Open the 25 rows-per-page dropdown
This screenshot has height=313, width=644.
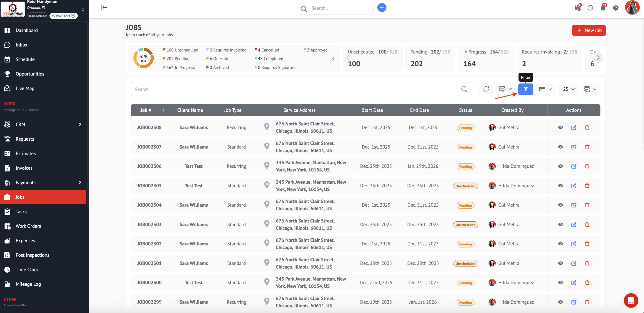(568, 89)
